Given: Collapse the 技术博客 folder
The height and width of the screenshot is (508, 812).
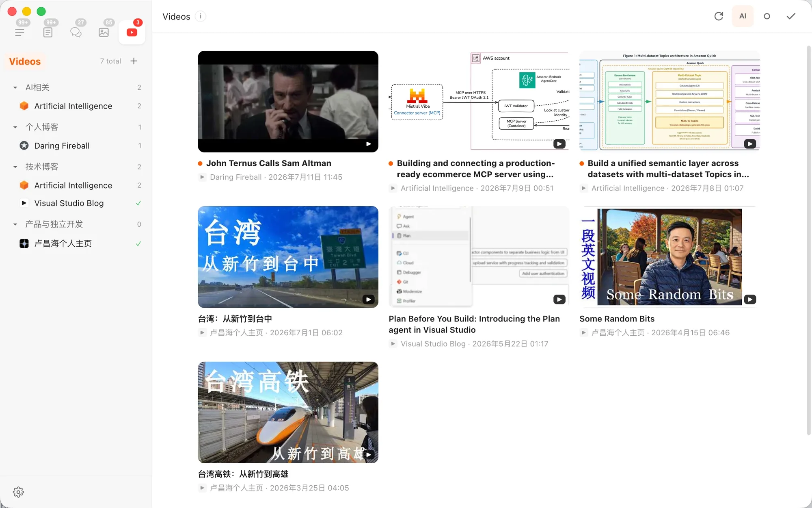Looking at the screenshot, I should [15, 167].
